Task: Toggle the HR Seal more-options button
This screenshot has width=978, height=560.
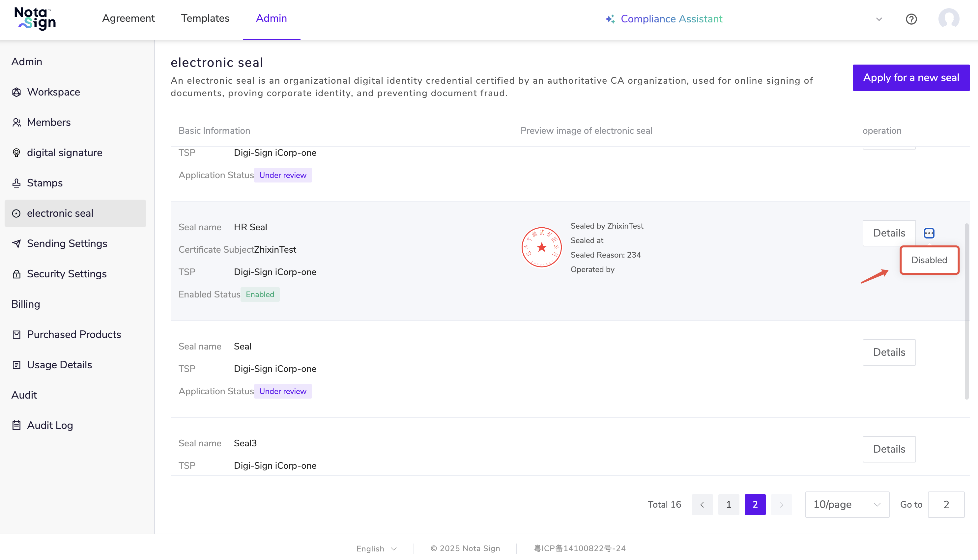Action: 929,233
